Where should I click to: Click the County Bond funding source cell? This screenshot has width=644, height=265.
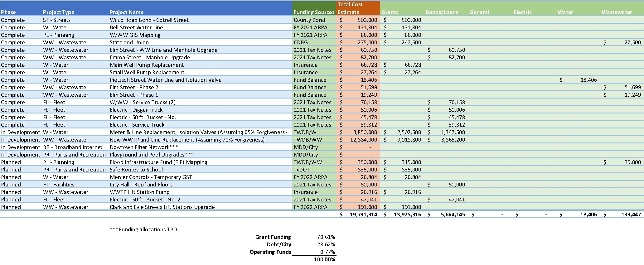coord(309,20)
